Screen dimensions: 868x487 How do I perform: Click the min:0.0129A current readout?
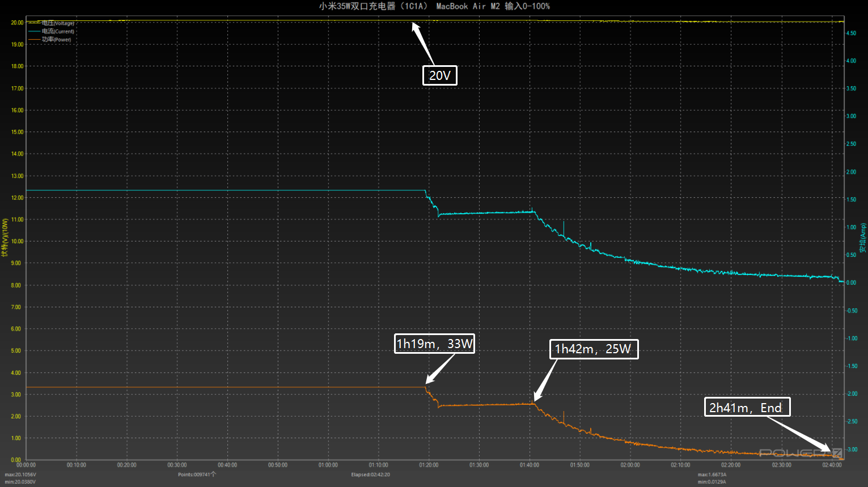point(712,482)
